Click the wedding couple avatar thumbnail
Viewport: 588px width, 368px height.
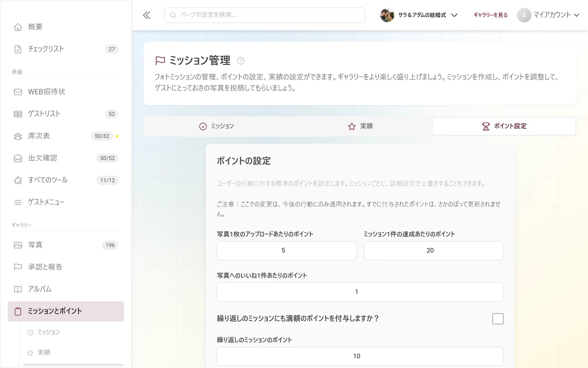pyautogui.click(x=387, y=15)
